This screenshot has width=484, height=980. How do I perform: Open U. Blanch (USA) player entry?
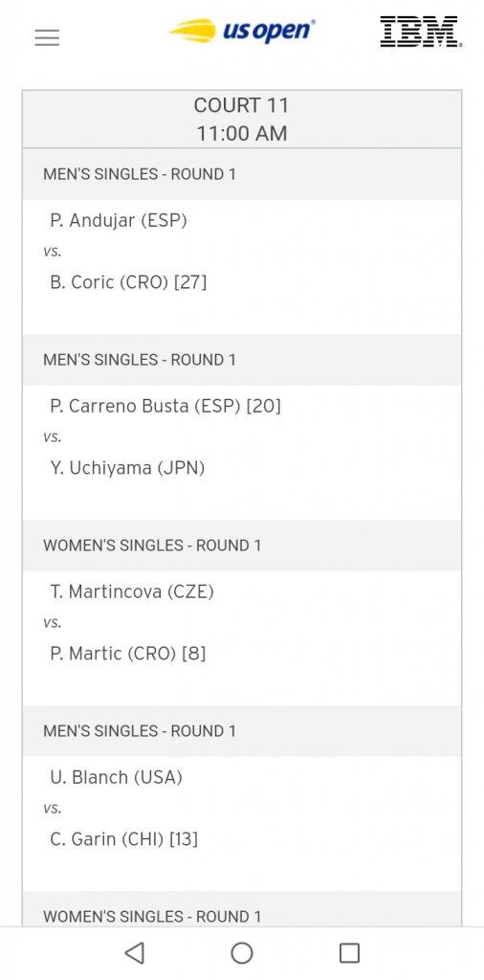(x=116, y=777)
